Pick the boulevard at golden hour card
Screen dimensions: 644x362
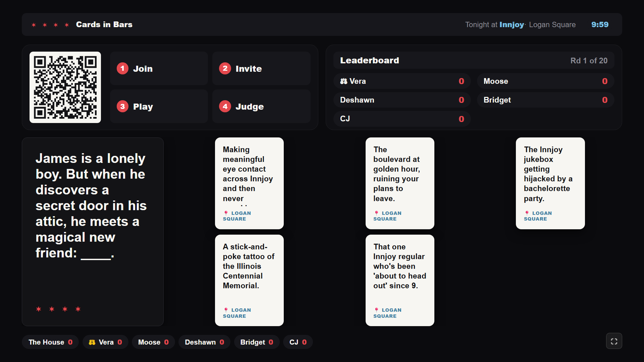click(400, 183)
